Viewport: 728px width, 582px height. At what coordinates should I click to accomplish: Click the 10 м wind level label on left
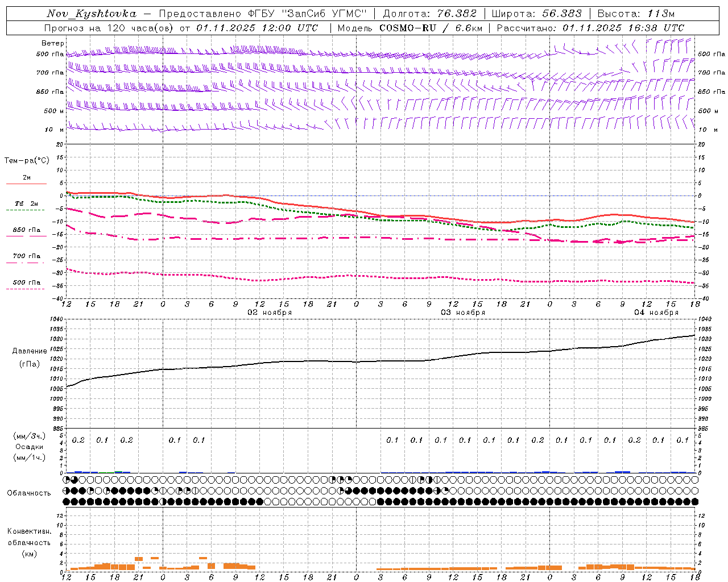(x=55, y=130)
